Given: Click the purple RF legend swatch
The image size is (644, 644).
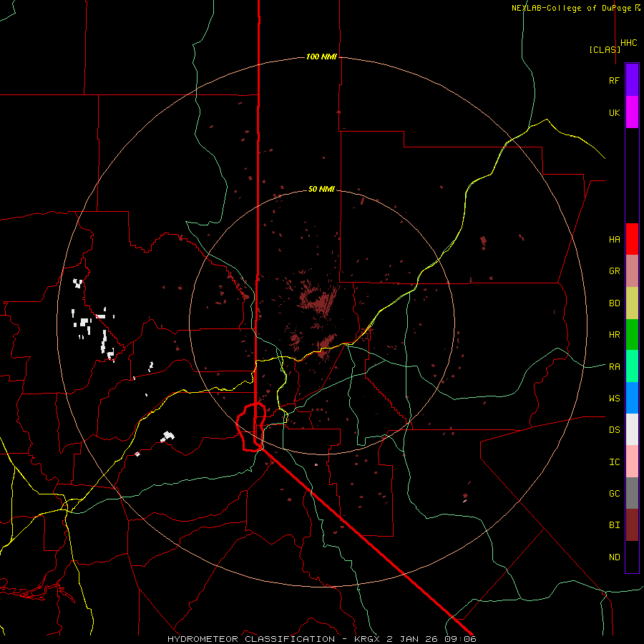Looking at the screenshot, I should (x=632, y=80).
